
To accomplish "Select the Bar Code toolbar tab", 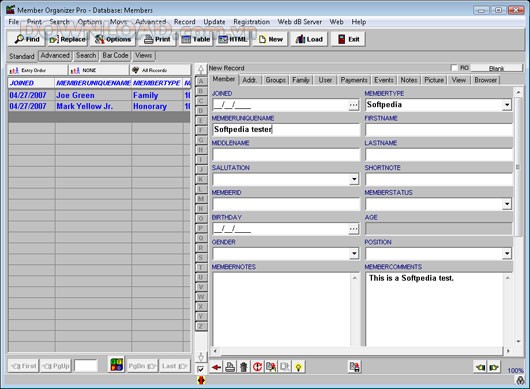I will click(115, 56).
